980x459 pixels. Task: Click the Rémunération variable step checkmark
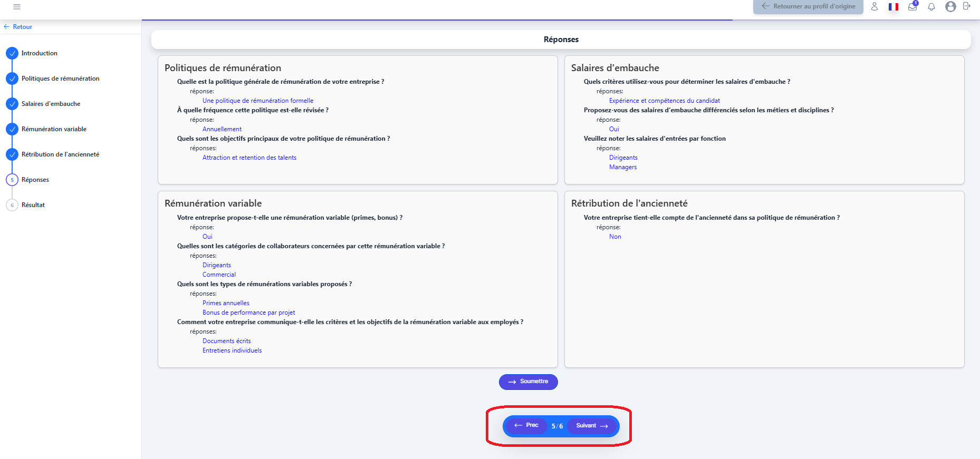[12, 129]
